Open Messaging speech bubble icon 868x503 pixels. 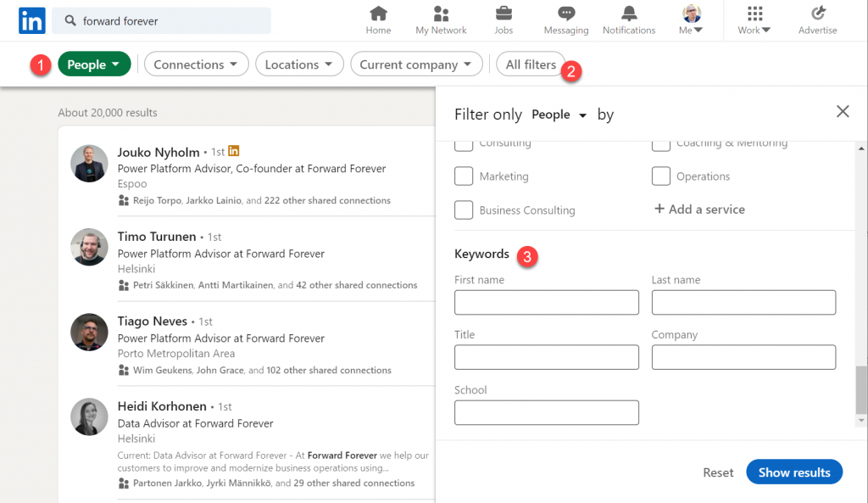pos(565,14)
